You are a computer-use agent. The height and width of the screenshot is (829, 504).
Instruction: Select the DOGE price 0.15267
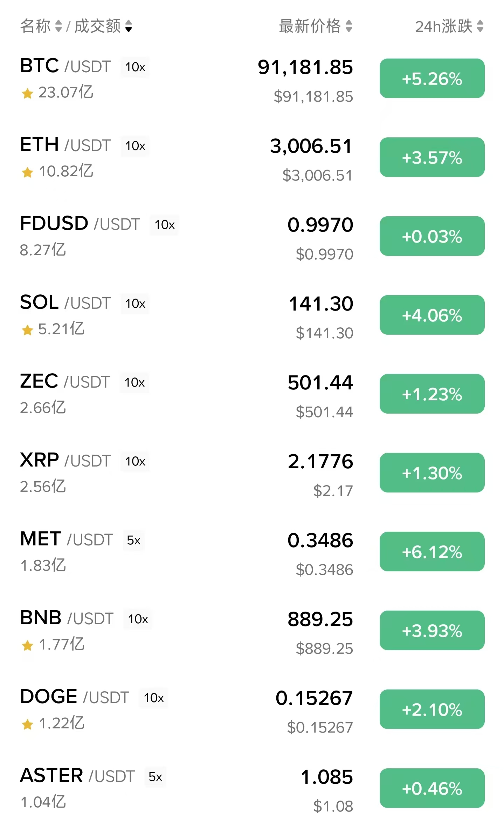pos(314,698)
